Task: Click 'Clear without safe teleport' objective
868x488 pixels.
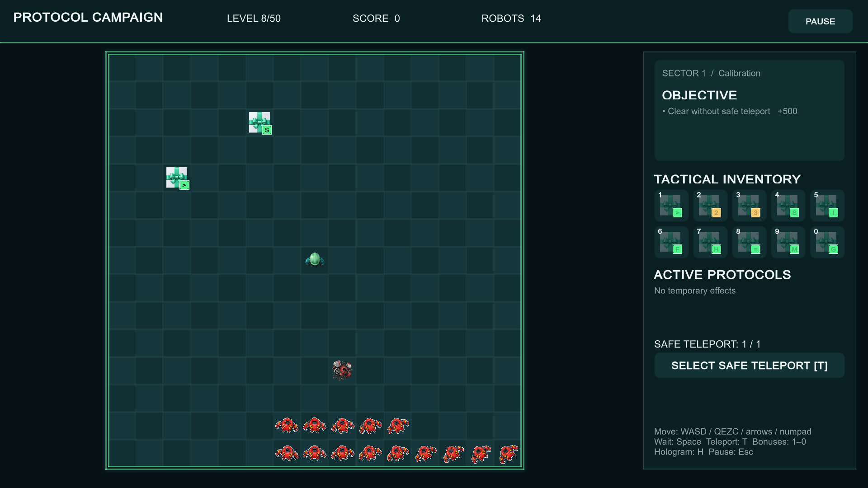Action: pos(719,111)
